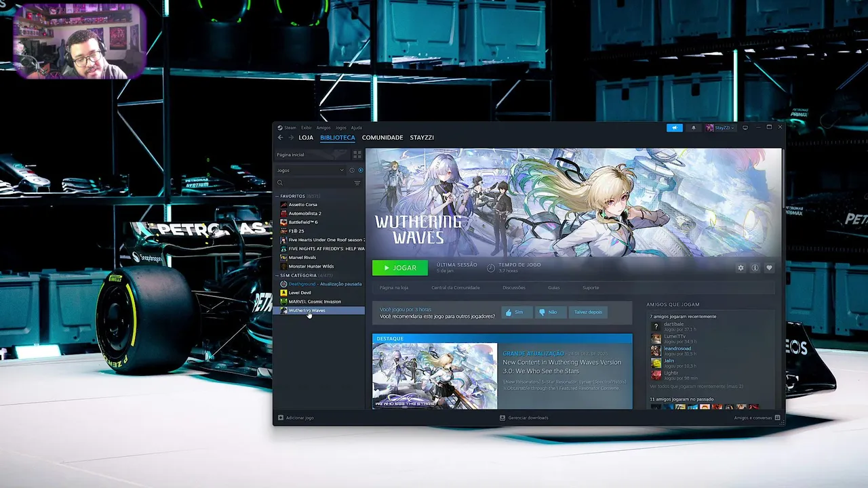Toggle ready-to-play filter icon

point(360,170)
